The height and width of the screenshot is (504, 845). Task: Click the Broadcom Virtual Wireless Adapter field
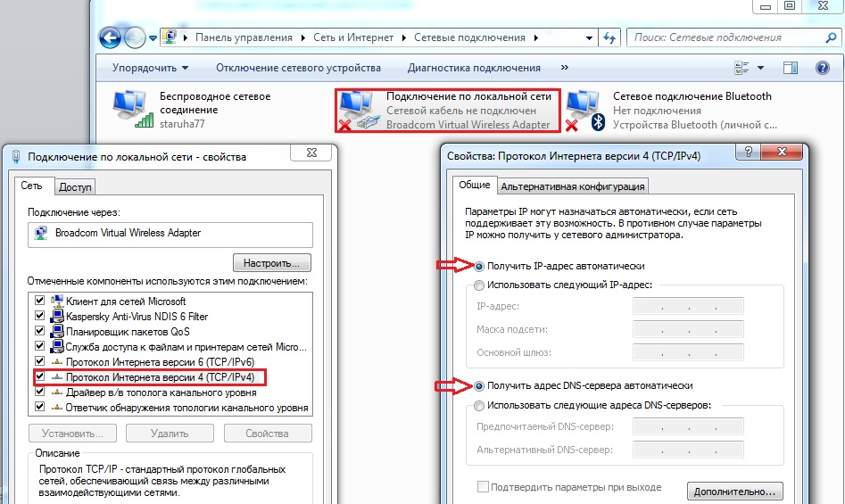(x=170, y=234)
